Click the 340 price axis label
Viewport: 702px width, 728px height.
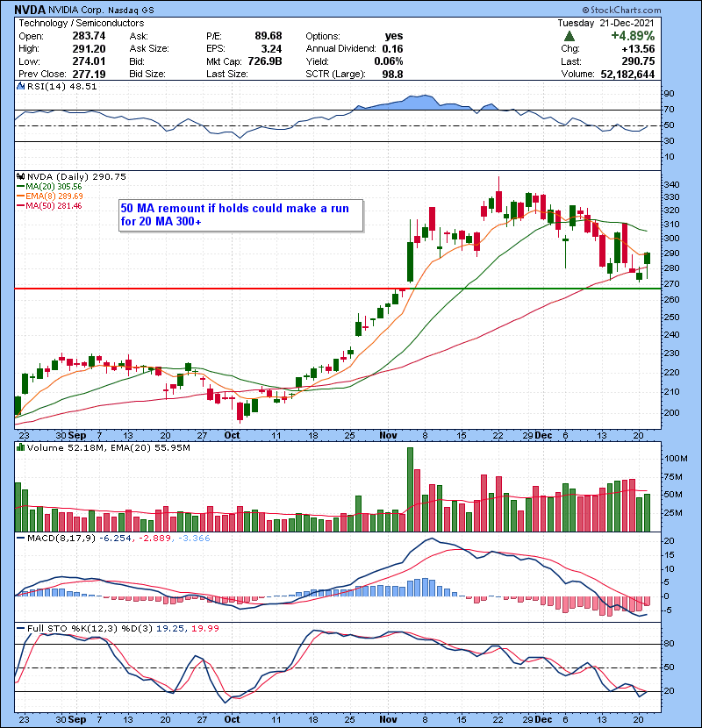tap(671, 185)
